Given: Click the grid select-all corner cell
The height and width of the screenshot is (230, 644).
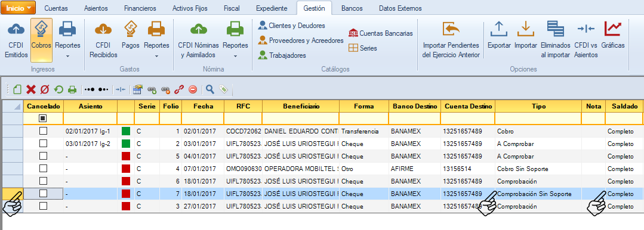Looking at the screenshot, I should click(x=12, y=106).
